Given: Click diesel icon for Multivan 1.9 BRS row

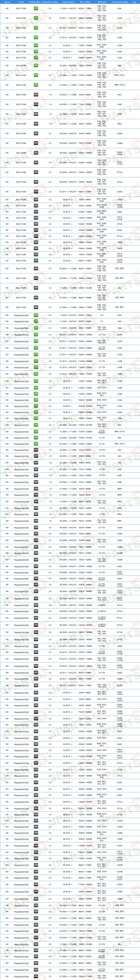Looking at the screenshot, I should click(x=36, y=124).
